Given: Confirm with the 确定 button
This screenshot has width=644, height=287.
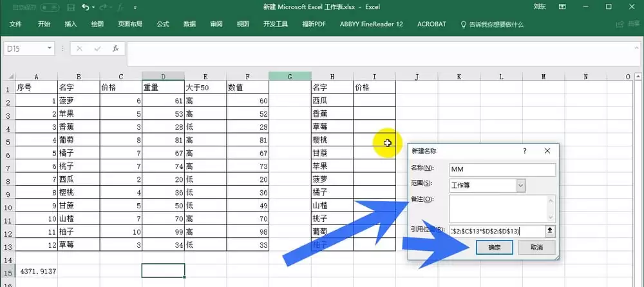Looking at the screenshot, I should click(x=495, y=248).
